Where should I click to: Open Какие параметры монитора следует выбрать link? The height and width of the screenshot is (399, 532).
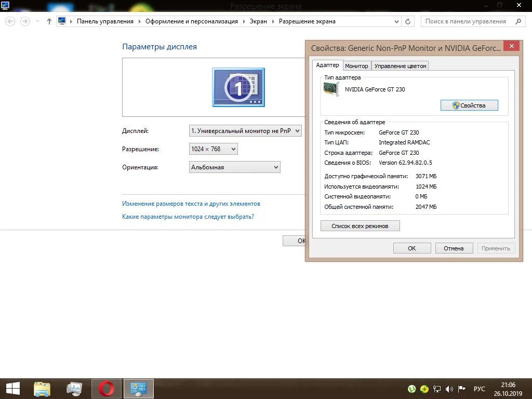click(x=188, y=217)
